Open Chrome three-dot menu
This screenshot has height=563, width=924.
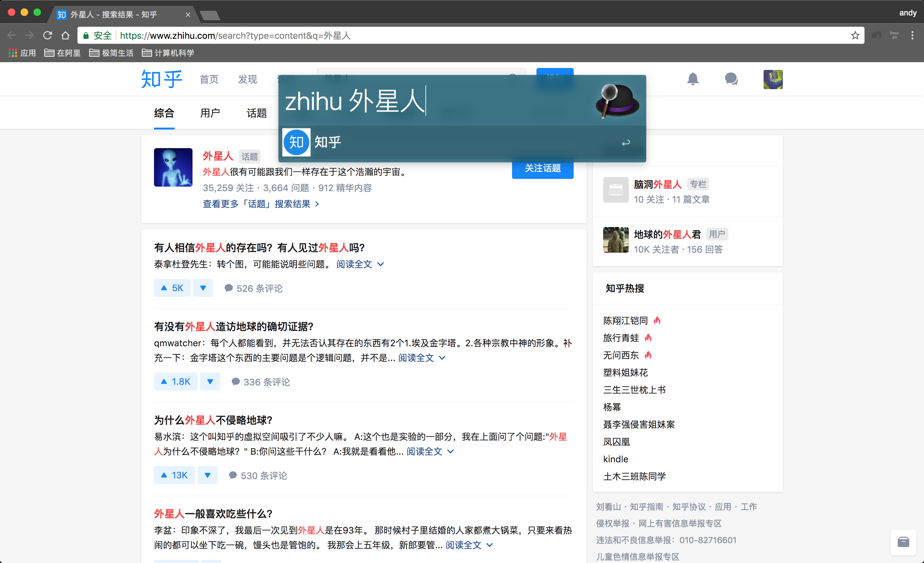coord(912,36)
